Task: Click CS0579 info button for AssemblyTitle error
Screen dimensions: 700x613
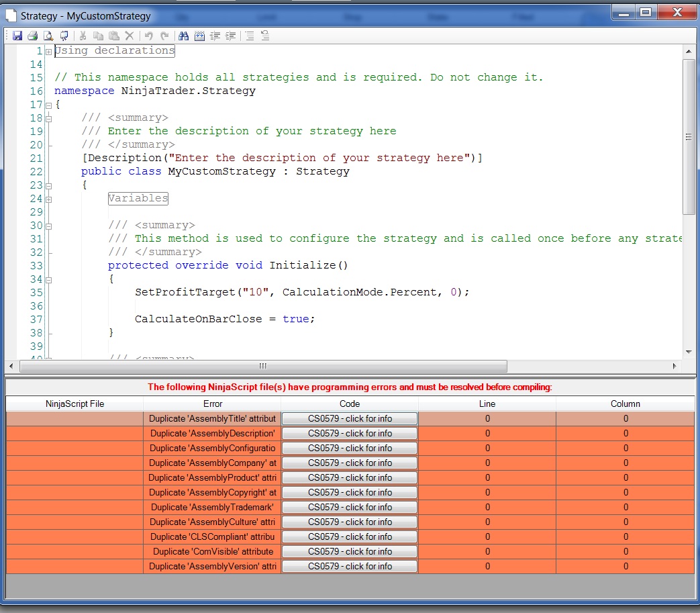Action: (350, 418)
